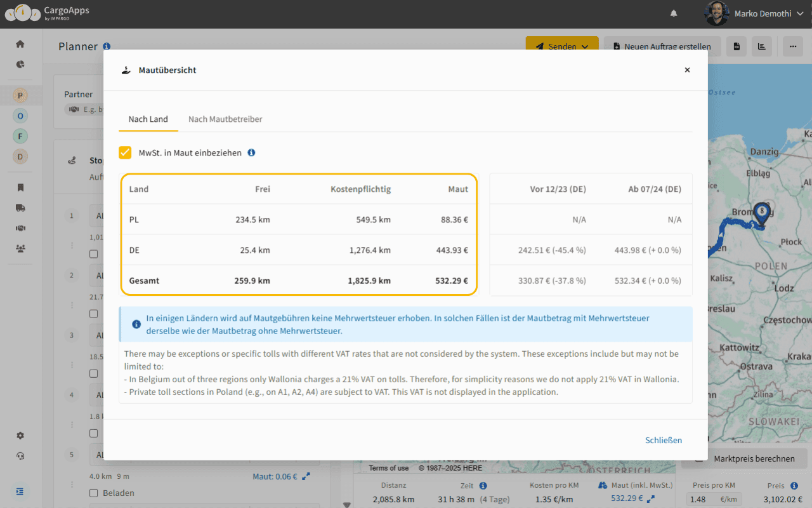Screen dimensions: 812x508
Task: Select the Nach Land tab
Action: [x=148, y=119]
